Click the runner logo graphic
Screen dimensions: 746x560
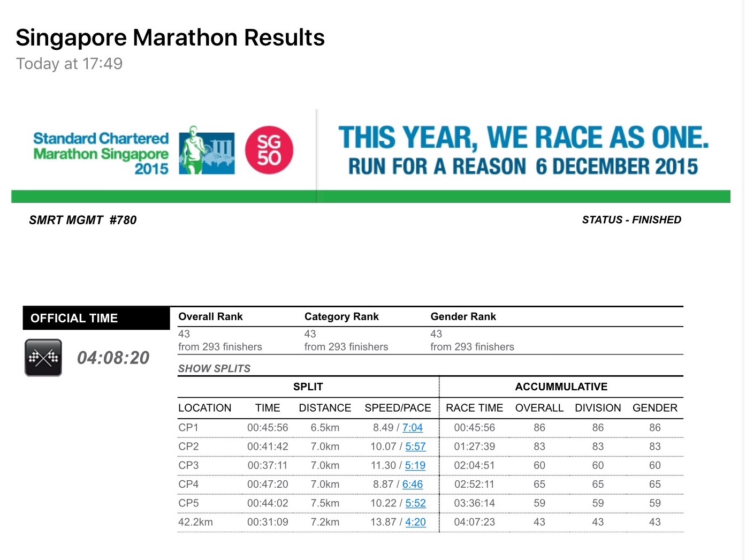pos(207,150)
